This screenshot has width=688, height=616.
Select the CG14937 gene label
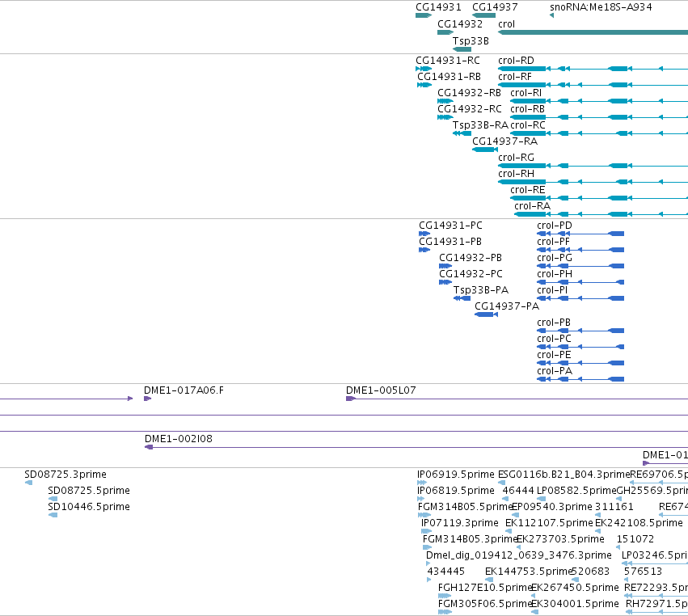[x=495, y=7]
